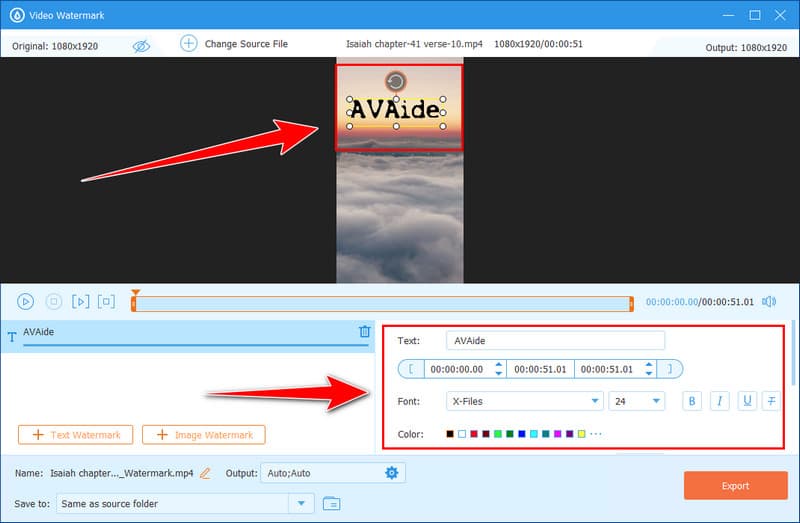Export the watermarked video

point(736,486)
